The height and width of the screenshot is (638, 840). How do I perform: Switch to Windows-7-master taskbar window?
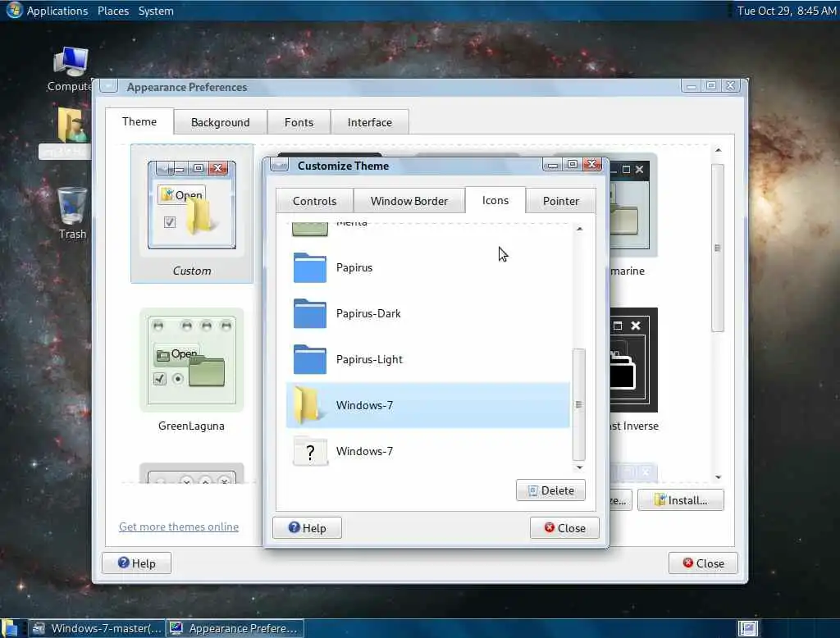point(97,628)
